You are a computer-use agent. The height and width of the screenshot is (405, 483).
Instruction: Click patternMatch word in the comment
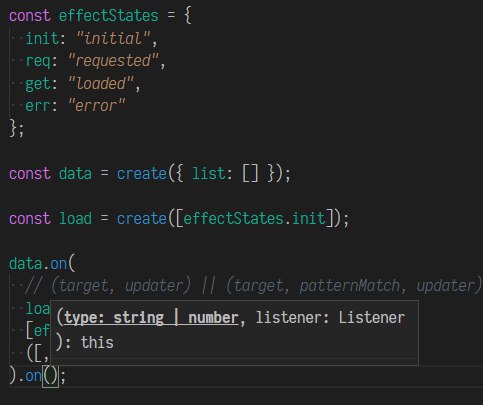click(x=350, y=286)
